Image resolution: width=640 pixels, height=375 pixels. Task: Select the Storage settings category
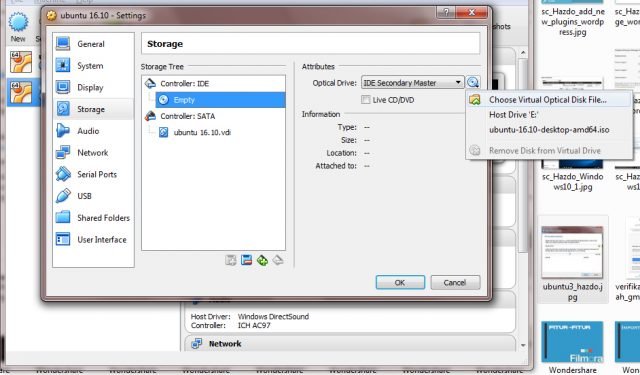[93, 109]
